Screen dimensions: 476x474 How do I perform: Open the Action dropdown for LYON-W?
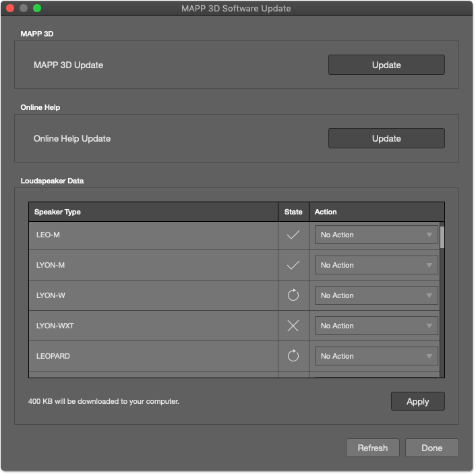[376, 295]
